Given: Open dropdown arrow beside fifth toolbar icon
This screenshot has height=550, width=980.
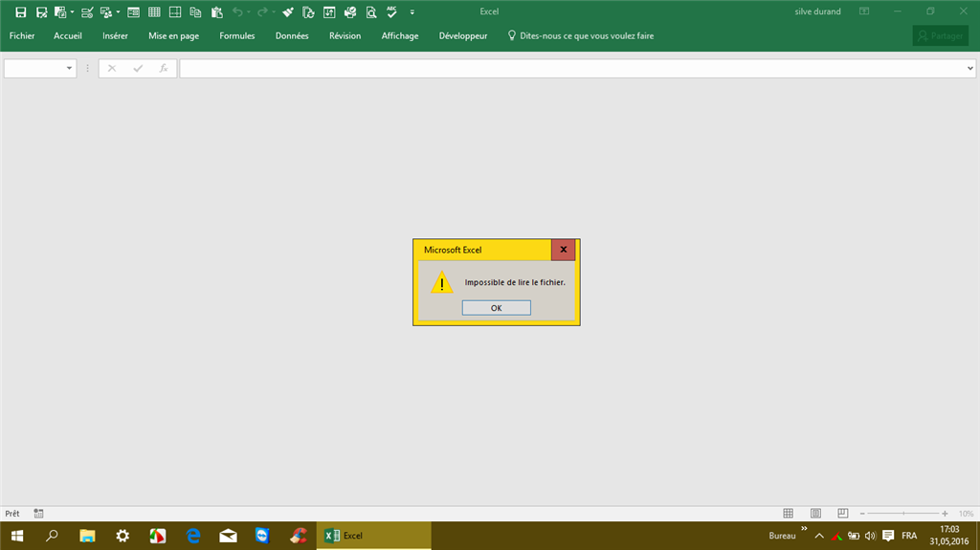Looking at the screenshot, I should coord(118,11).
